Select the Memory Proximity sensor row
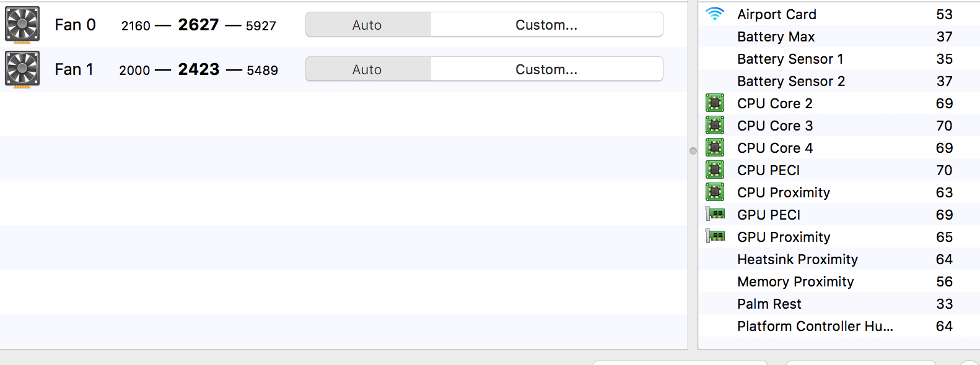This screenshot has height=365, width=980. tap(839, 281)
